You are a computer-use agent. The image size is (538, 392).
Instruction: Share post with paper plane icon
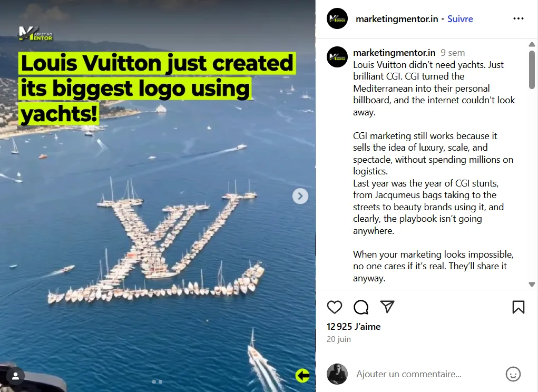pyautogui.click(x=387, y=307)
